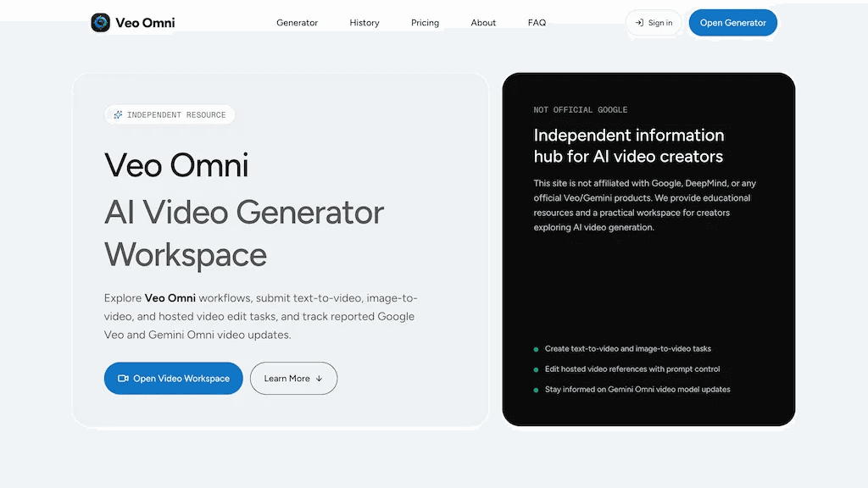Image resolution: width=868 pixels, height=488 pixels.
Task: Click the sign-in arrow icon
Action: click(639, 23)
